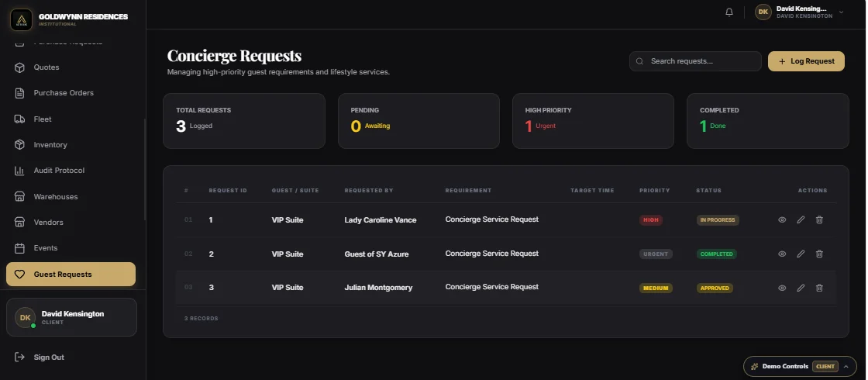
Task: Click the Priority column header
Action: point(654,191)
